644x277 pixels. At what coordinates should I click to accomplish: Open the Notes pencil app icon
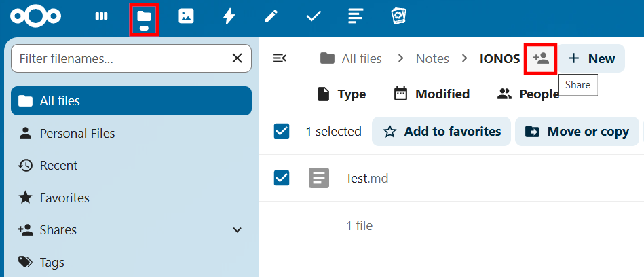point(271,16)
